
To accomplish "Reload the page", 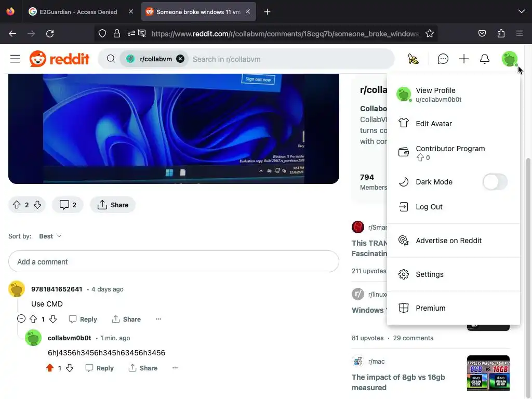I will (x=50, y=34).
